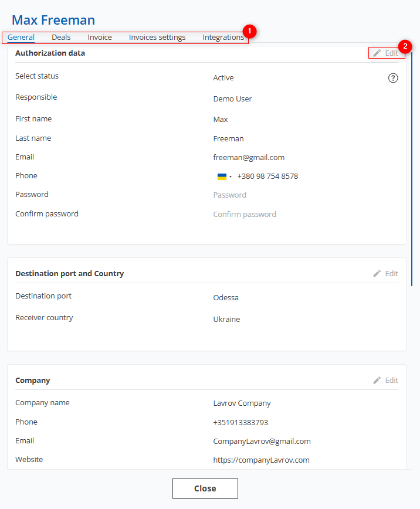
Task: Open the company website link
Action: [x=261, y=460]
